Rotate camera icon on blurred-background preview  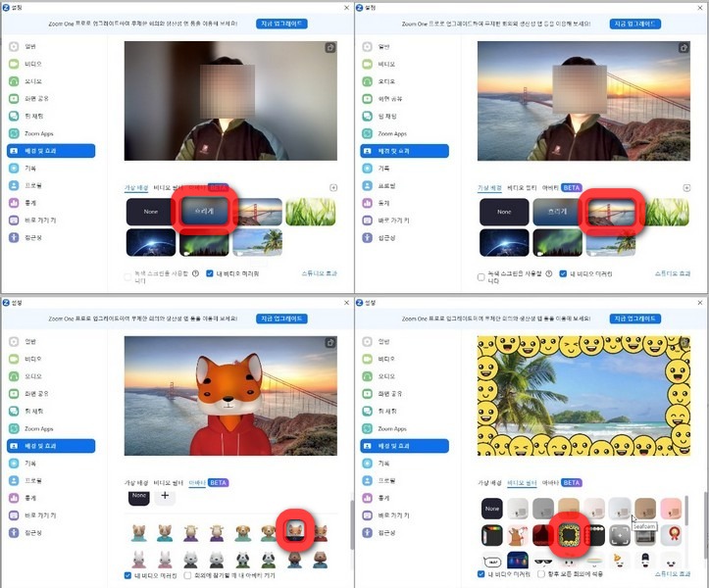(x=330, y=47)
